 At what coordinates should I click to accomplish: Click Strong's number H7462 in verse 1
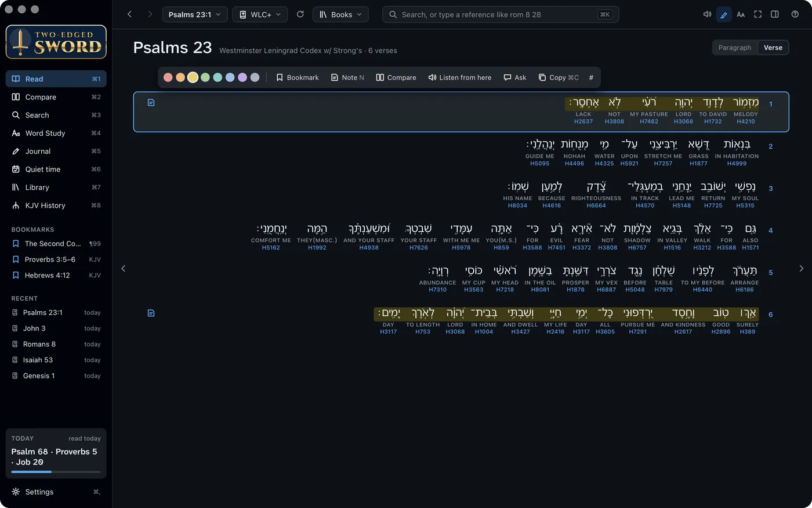click(x=649, y=121)
